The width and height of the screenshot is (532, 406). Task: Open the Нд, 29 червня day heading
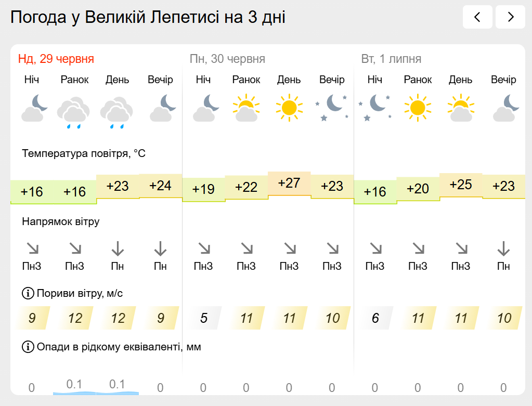56,59
